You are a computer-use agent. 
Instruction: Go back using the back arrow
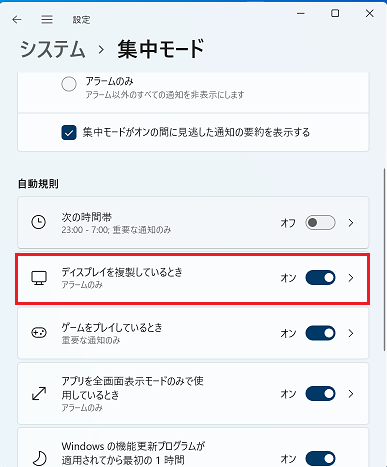(17, 20)
